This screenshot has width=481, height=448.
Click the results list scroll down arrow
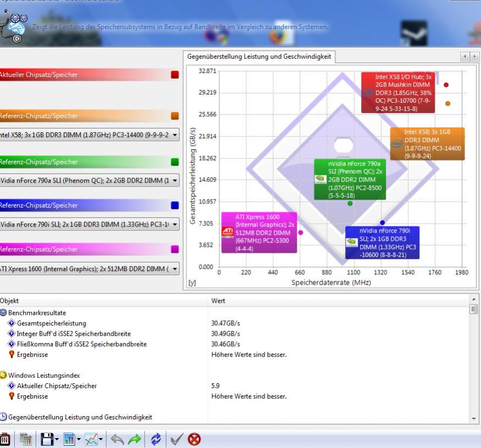[474, 419]
